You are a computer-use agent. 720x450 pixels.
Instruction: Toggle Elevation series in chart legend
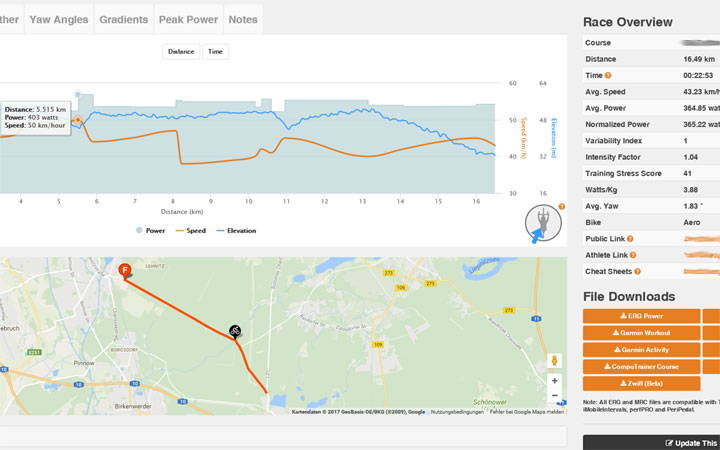(234, 230)
